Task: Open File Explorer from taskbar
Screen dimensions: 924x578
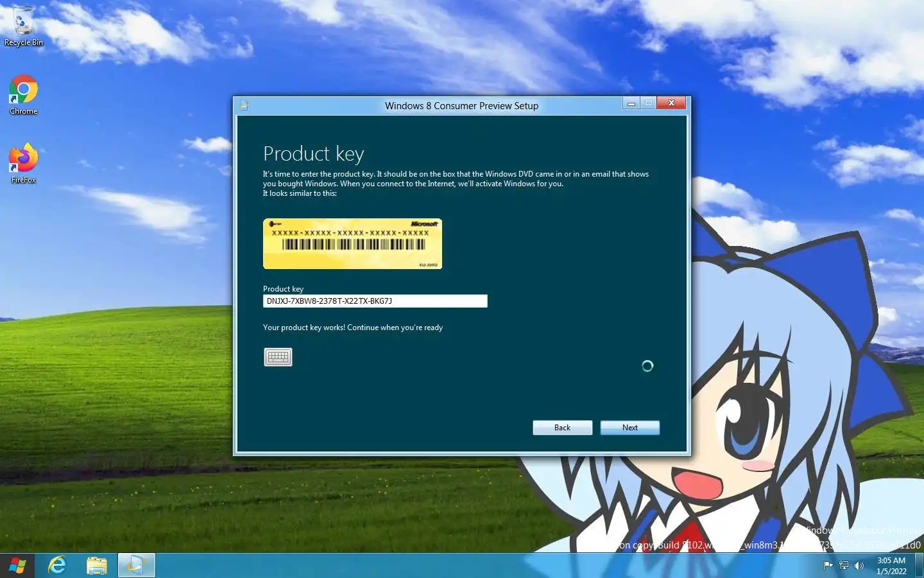Action: point(97,566)
